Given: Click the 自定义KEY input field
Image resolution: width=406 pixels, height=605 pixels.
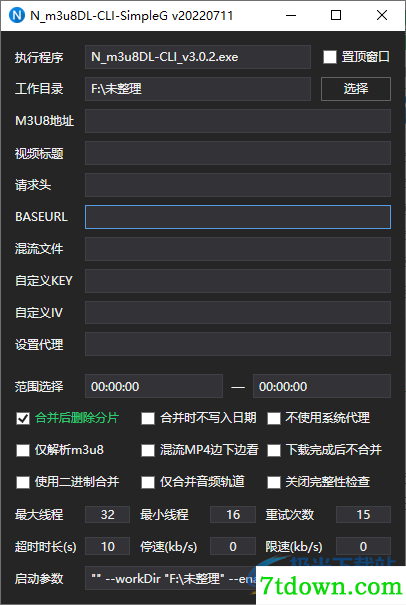Looking at the screenshot, I should point(238,281).
